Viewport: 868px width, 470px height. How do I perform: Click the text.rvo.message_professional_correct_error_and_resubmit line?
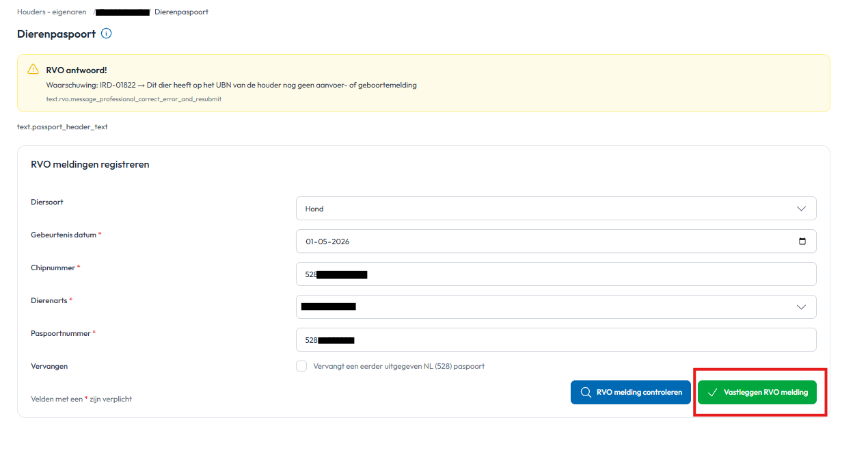134,99
